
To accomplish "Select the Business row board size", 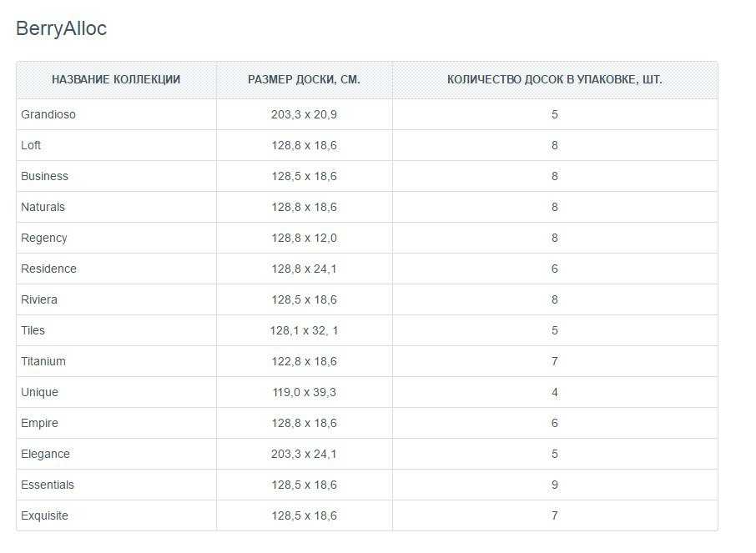I will (x=305, y=176).
